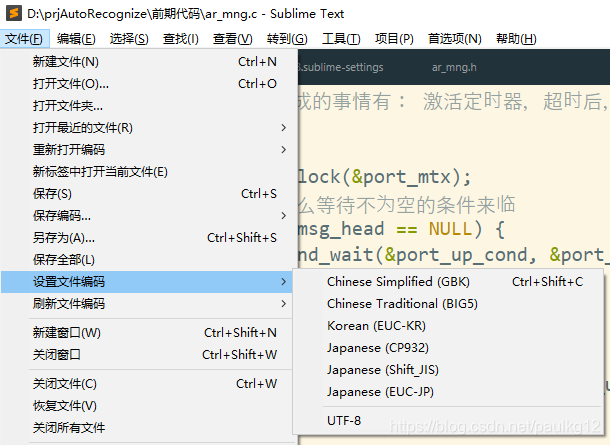Image resolution: width=610 pixels, height=445 pixels.
Task: Click the comment 等待不为空的条件来临
Action: tap(415, 205)
